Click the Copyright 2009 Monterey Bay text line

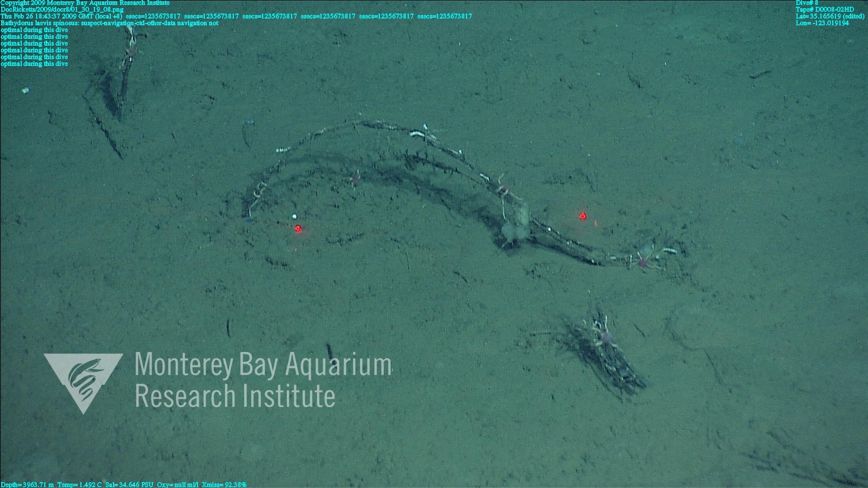point(85,3)
